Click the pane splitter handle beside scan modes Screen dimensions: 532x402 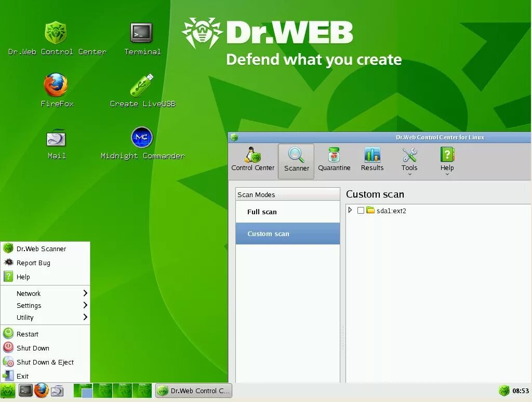click(x=343, y=338)
